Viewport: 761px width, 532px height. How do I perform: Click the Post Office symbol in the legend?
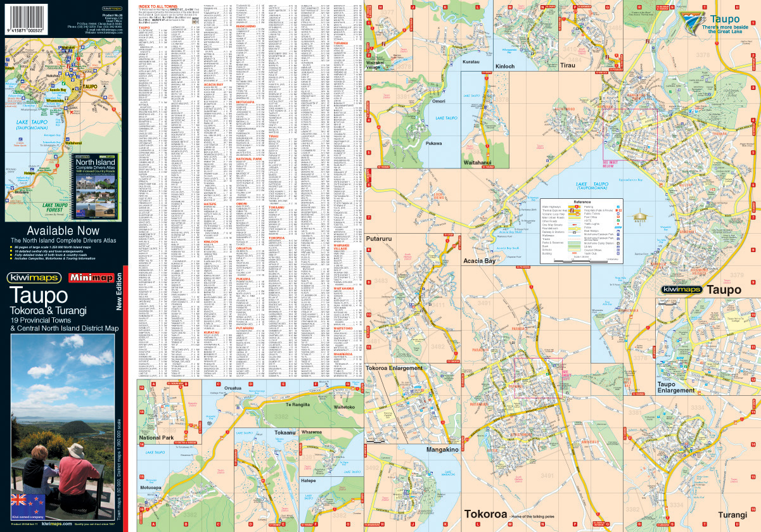click(618, 217)
